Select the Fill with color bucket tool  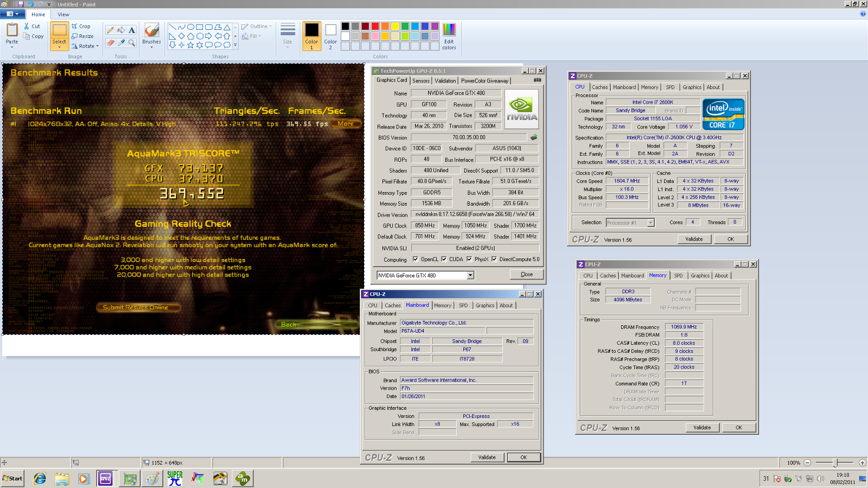121,30
